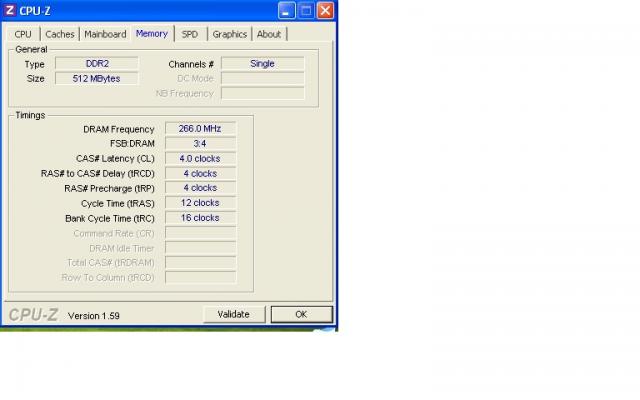Click the CAS# Latency (CL) value
The width and height of the screenshot is (640, 400).
[x=200, y=158]
